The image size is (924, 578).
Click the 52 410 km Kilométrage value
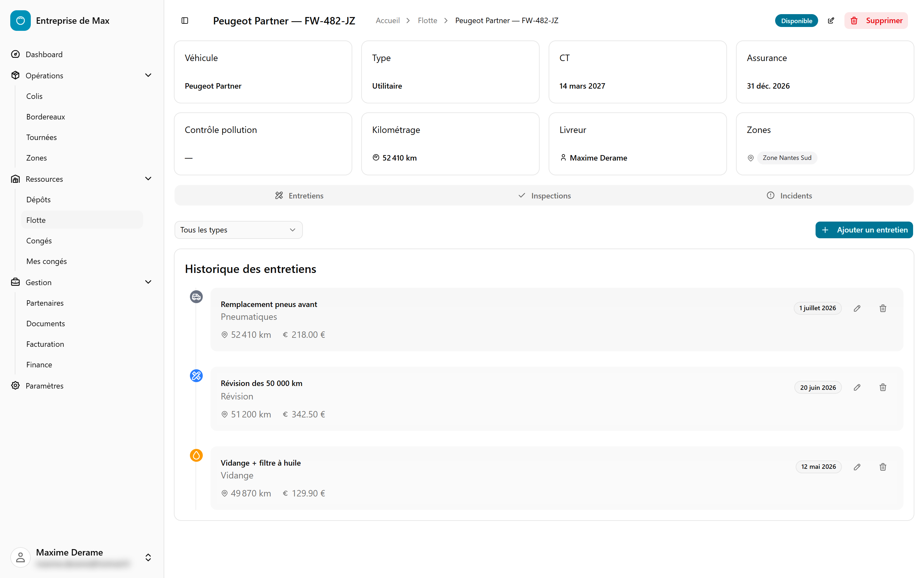point(399,158)
